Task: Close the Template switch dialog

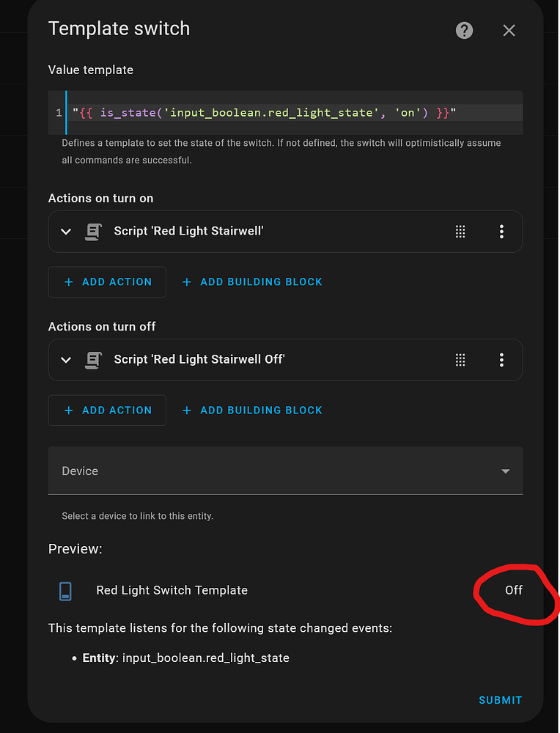Action: pyautogui.click(x=509, y=30)
